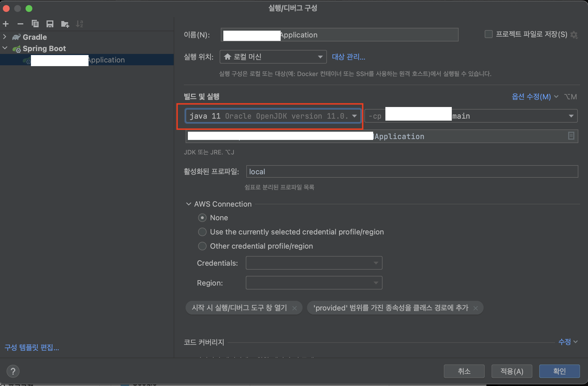588x386 pixels.
Task: Select the currently selected credential profile radio
Action: 202,232
